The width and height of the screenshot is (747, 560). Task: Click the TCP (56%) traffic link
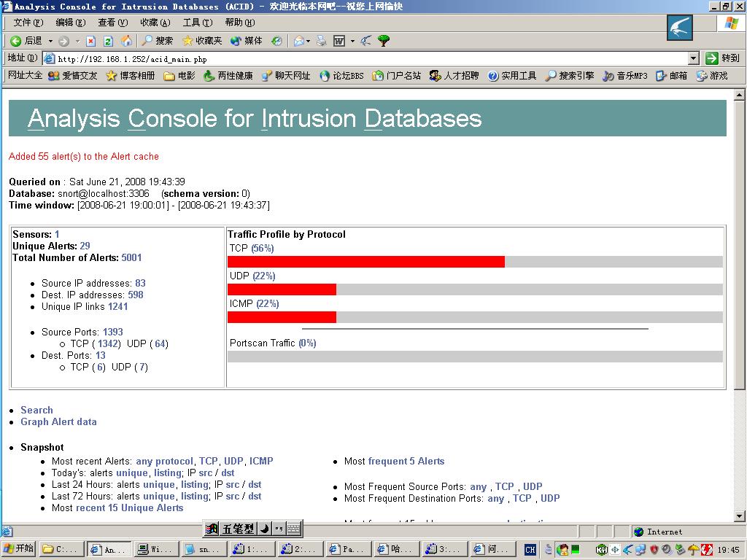[x=263, y=248]
